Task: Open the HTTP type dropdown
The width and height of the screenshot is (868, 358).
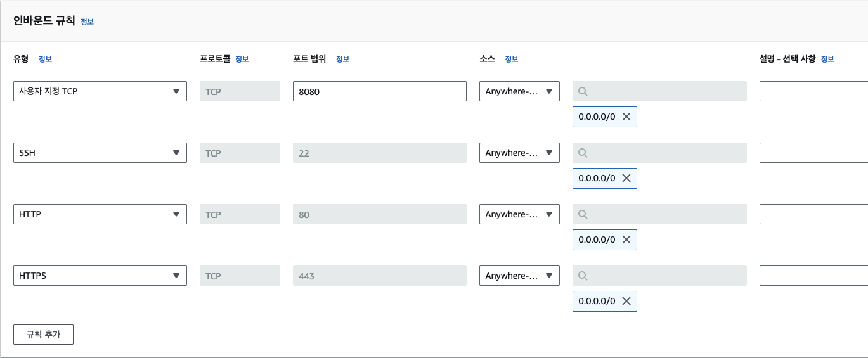Action: (100, 214)
